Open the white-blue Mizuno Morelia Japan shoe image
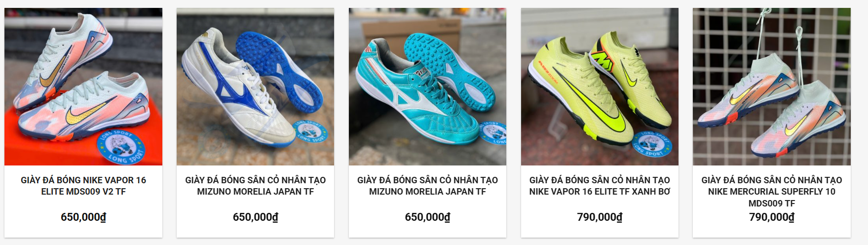This screenshot has height=245, width=868. [255, 86]
